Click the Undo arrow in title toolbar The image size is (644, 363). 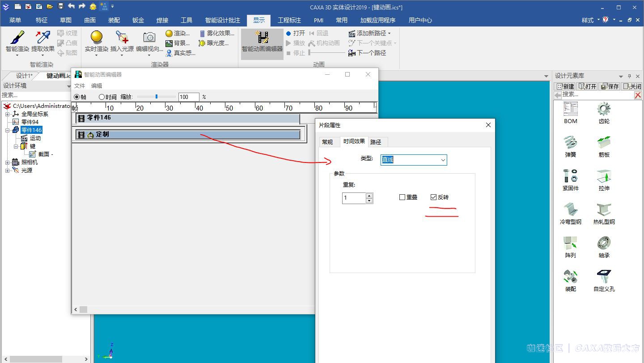(71, 6)
